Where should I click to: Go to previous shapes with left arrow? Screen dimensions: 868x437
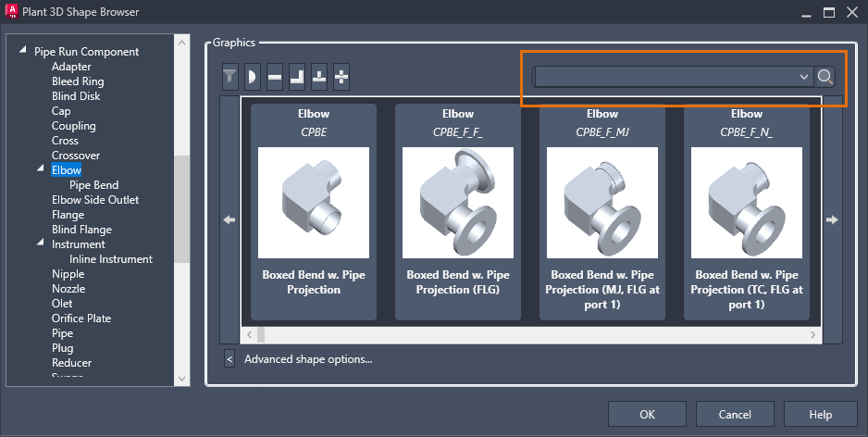[x=229, y=219]
